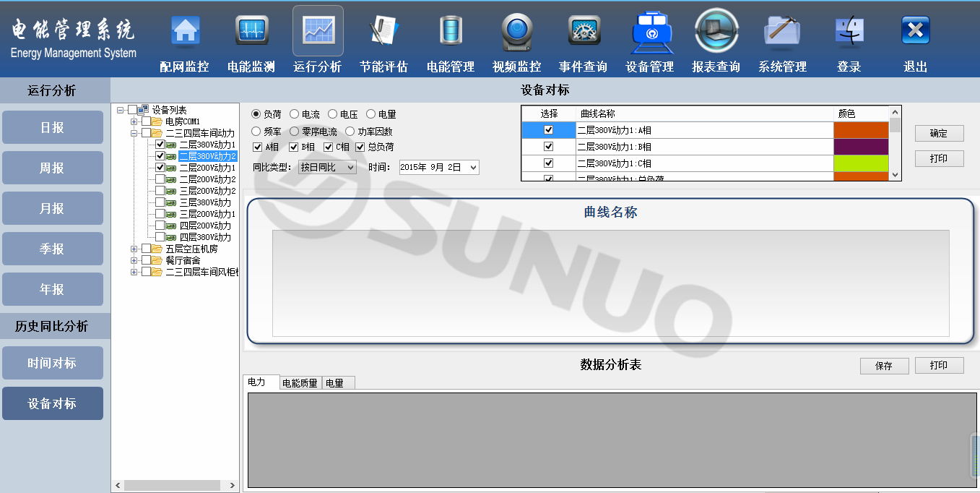Open the 同比类型 dropdown

coord(327,167)
